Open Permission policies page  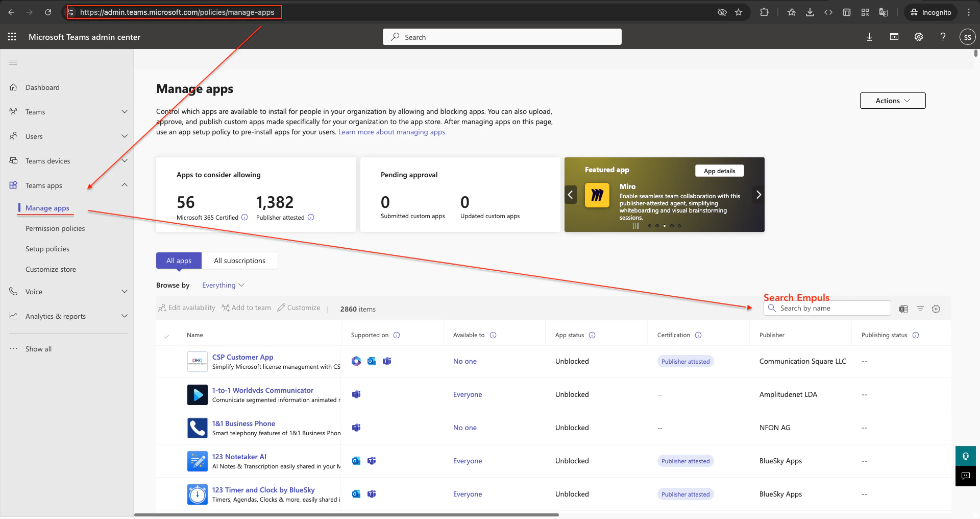click(x=55, y=228)
